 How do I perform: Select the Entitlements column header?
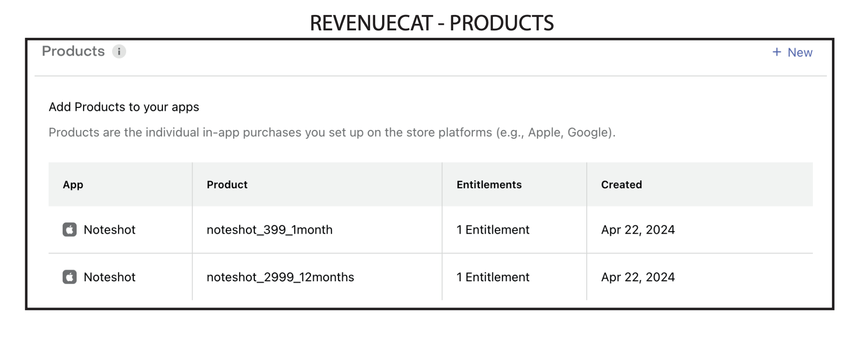pyautogui.click(x=489, y=185)
